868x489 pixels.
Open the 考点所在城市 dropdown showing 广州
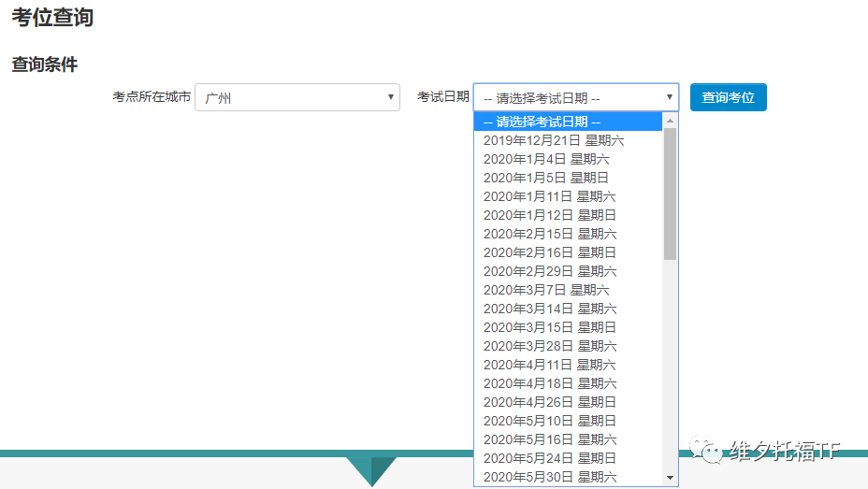pyautogui.click(x=297, y=97)
